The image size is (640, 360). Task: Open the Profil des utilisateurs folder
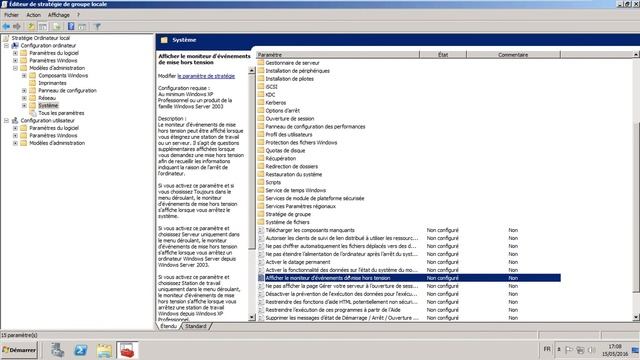289,134
